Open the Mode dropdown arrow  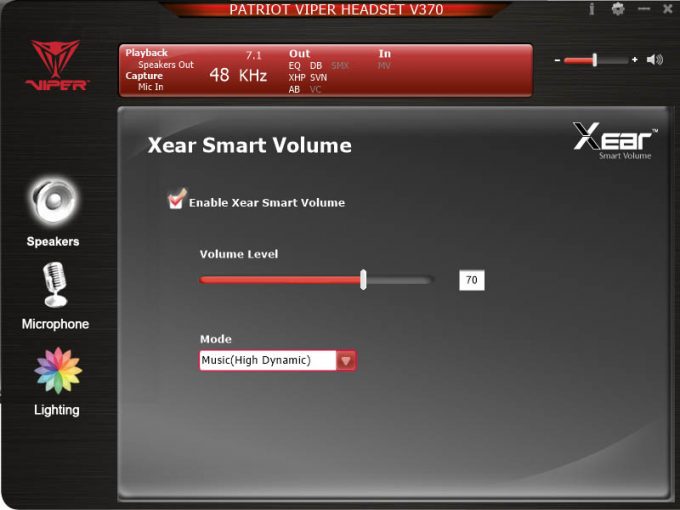point(346,360)
